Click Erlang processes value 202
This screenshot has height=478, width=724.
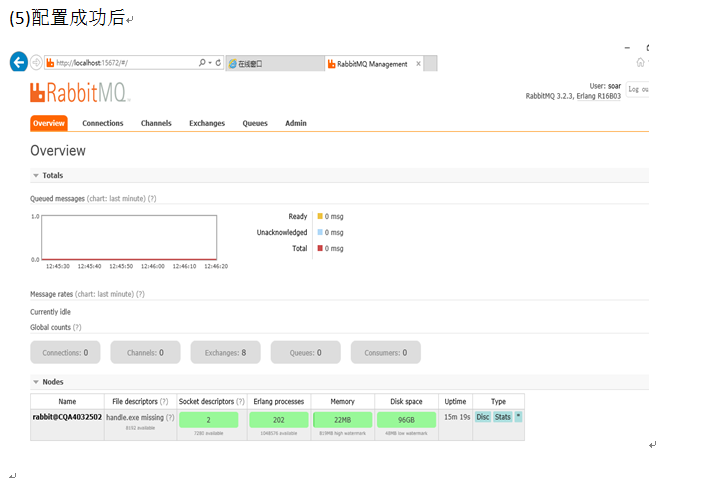[278, 420]
